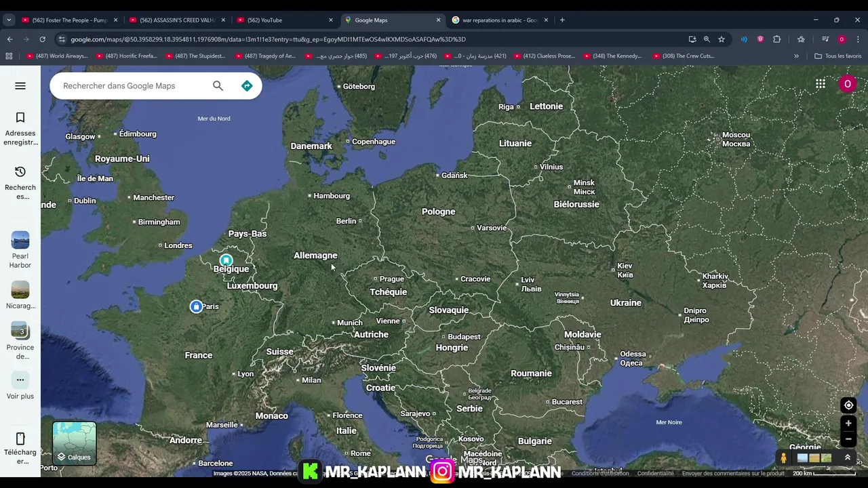Open Télécharger phone icon in sidebar

coord(20,439)
